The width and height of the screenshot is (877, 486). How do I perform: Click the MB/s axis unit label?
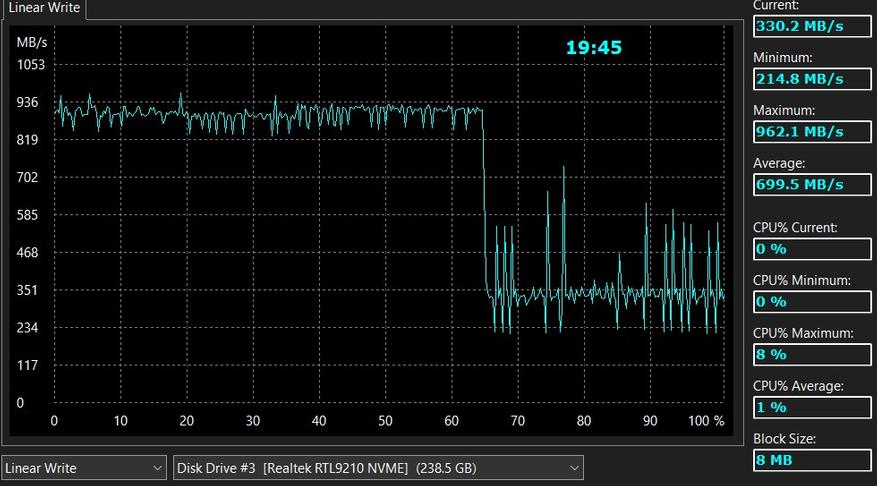pos(31,43)
